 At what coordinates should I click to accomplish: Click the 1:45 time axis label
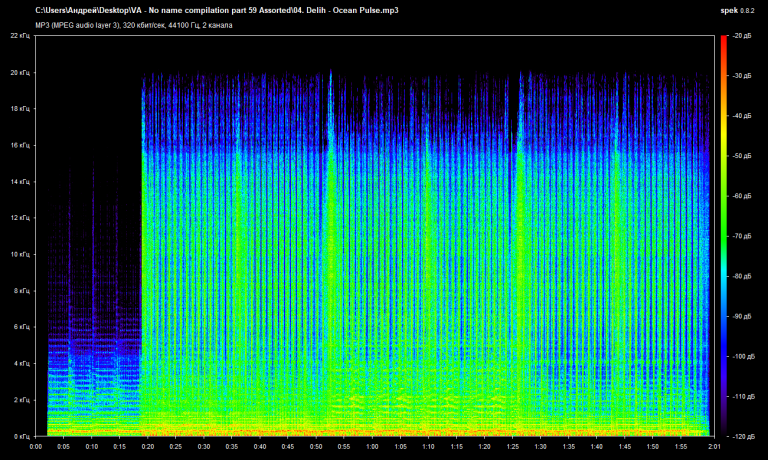[624, 447]
